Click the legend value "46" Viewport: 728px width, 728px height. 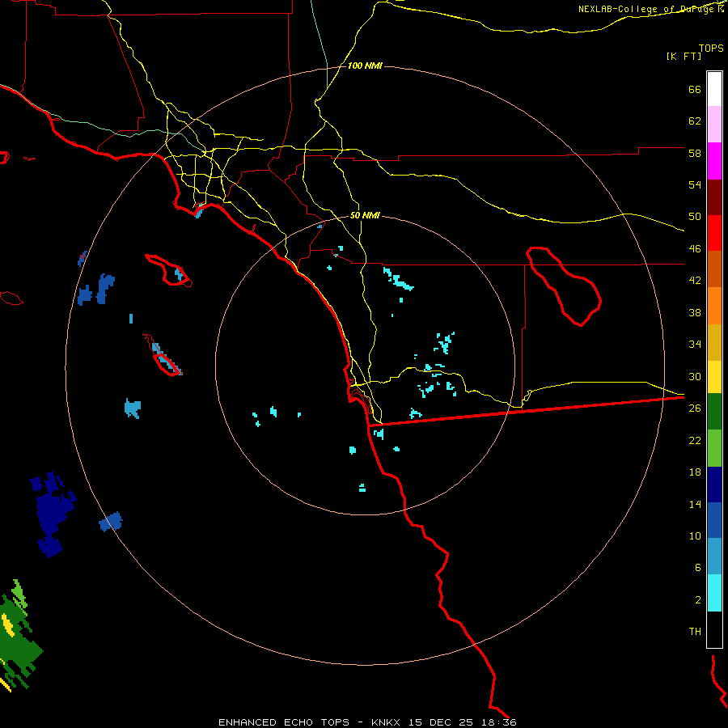pos(695,249)
